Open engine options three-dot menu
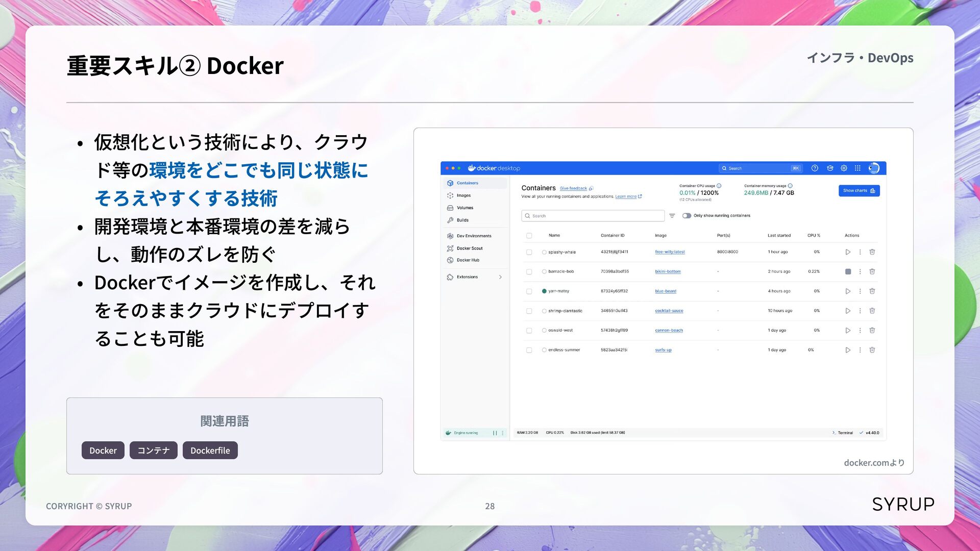The width and height of the screenshot is (980, 551). point(503,433)
